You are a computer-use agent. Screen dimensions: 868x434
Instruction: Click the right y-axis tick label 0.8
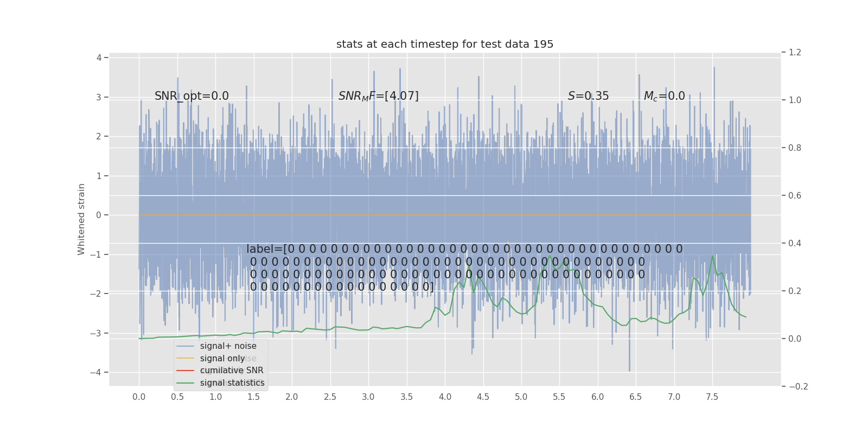[795, 148]
